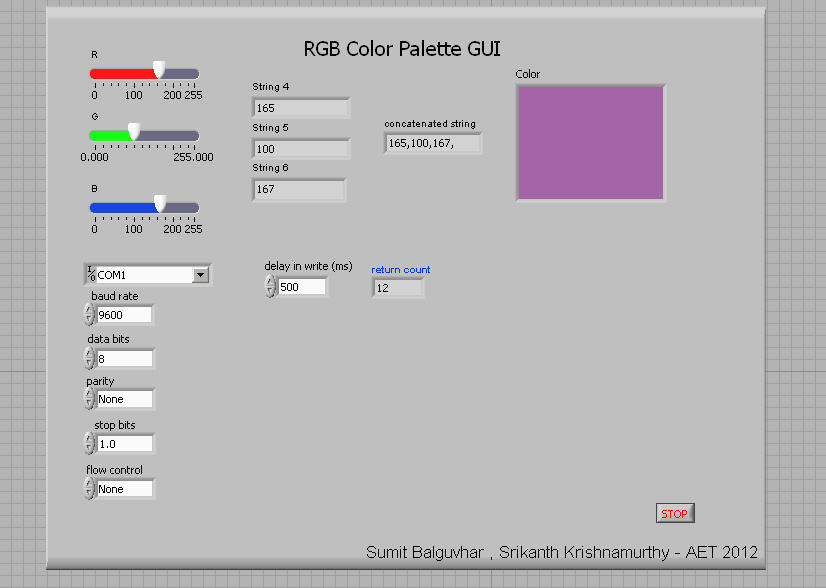The image size is (826, 588).
Task: Click the String 4 field showing 165
Action: coord(301,108)
